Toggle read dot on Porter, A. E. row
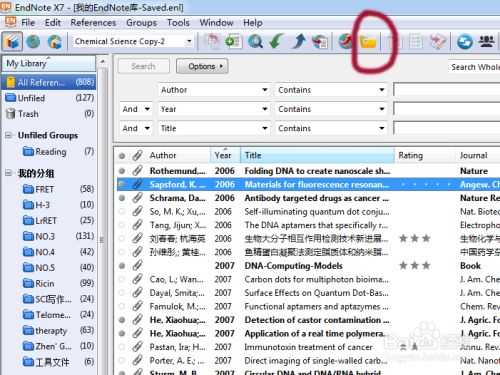This screenshot has width=500, height=375. (122, 361)
